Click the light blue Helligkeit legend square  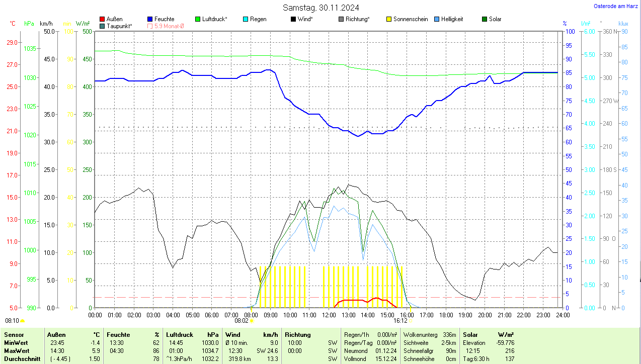coord(437,19)
